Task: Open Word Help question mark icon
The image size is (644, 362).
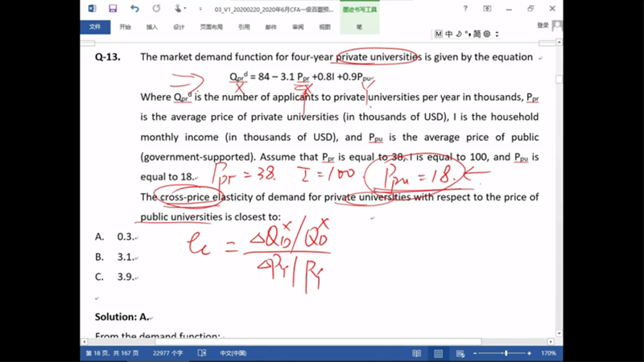Action: point(465,9)
